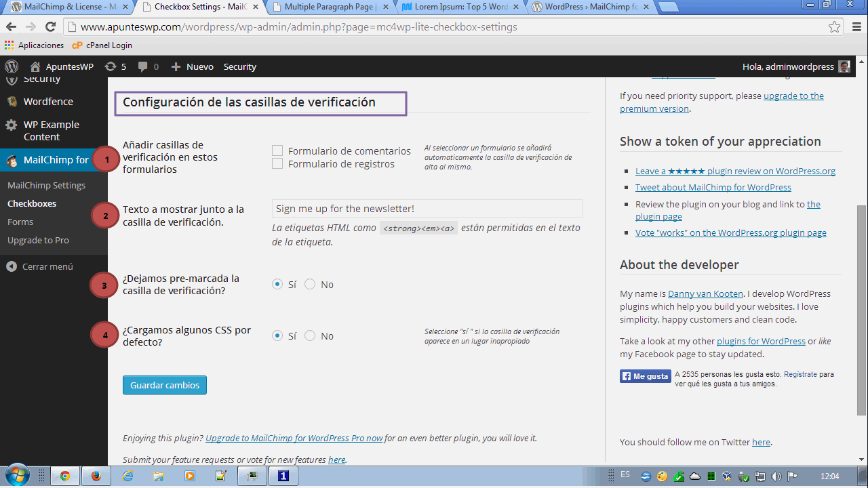
Task: Open Windows Explorer folder in taskbar
Action: tap(158, 476)
